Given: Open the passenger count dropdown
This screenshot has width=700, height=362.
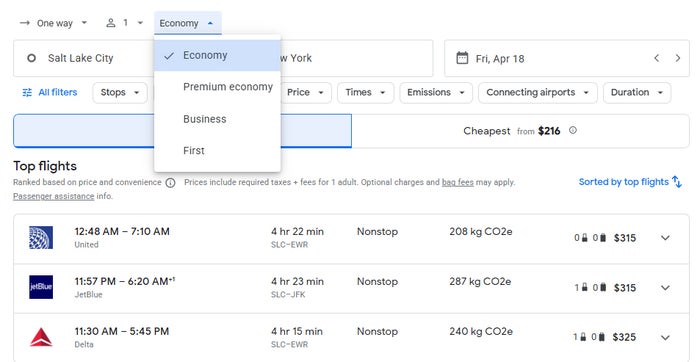Looking at the screenshot, I should [125, 23].
